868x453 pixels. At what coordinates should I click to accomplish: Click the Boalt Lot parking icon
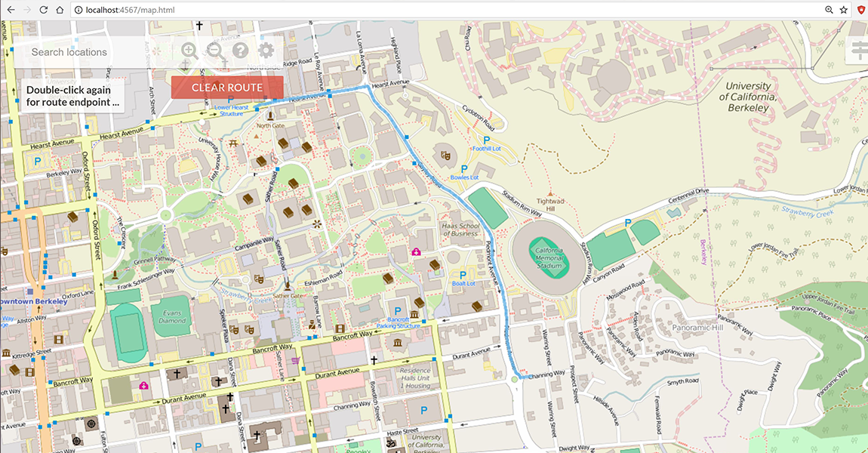463,275
